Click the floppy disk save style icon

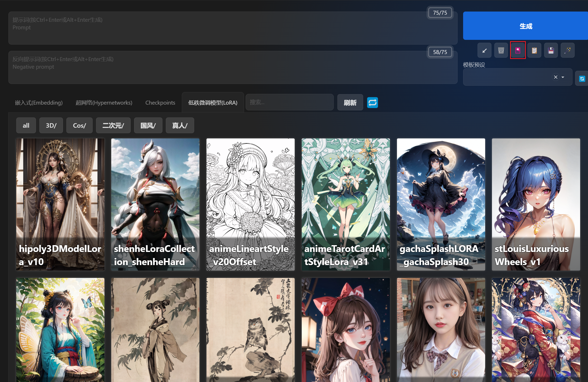point(551,50)
